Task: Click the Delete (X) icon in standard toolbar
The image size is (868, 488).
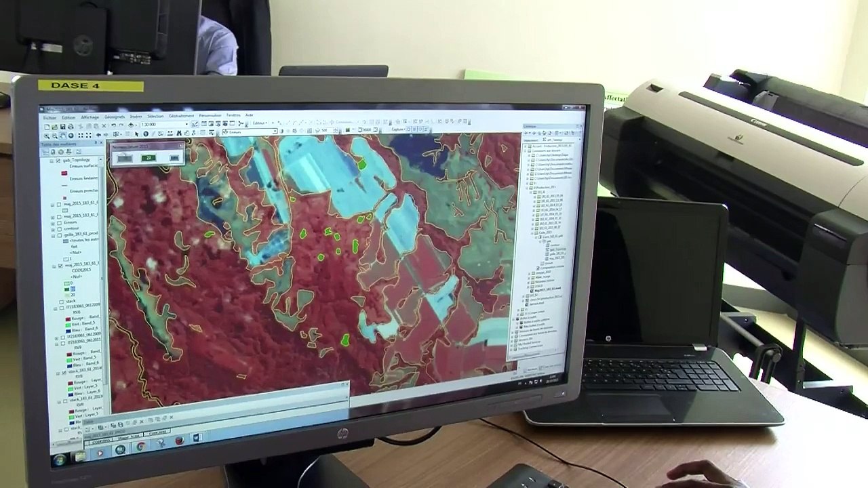Action: (x=104, y=126)
